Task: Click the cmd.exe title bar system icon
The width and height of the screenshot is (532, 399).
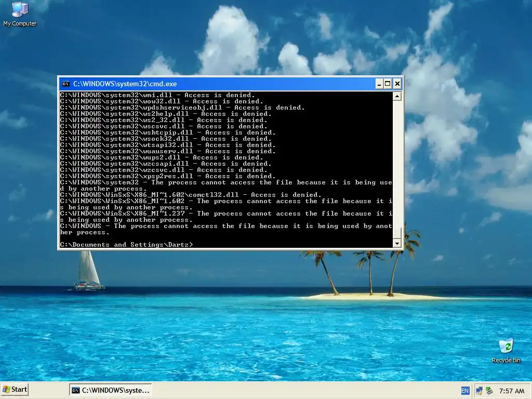Action: click(65, 84)
